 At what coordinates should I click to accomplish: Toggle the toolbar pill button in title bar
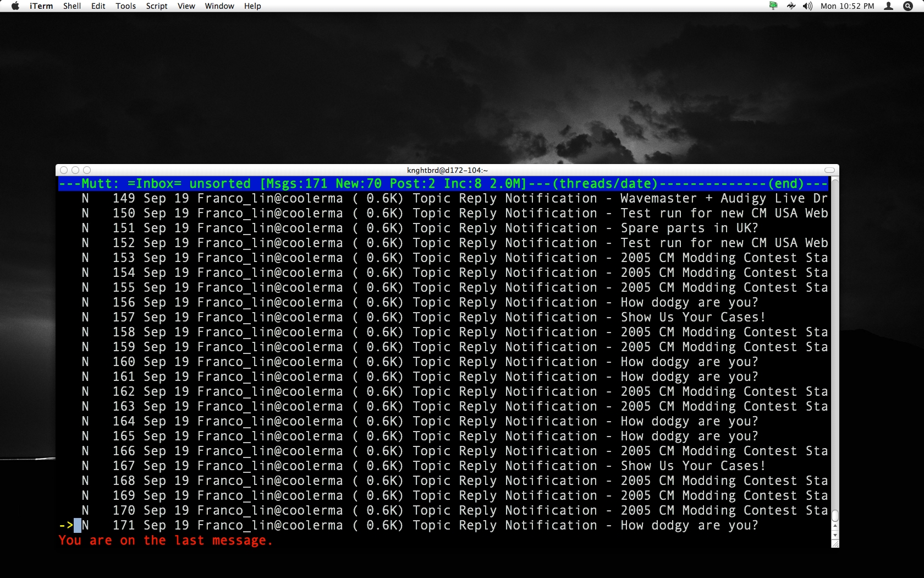829,170
